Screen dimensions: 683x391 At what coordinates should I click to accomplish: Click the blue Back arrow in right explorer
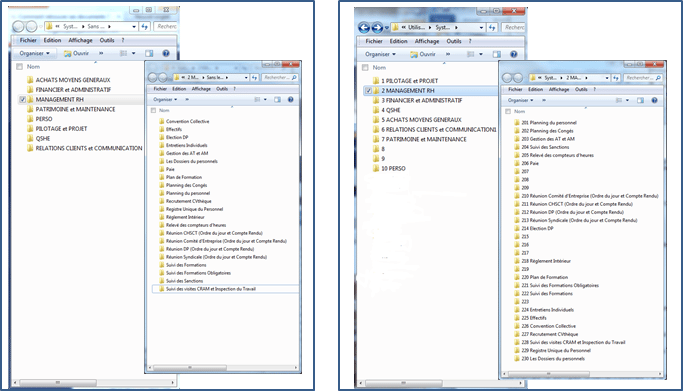click(x=364, y=28)
